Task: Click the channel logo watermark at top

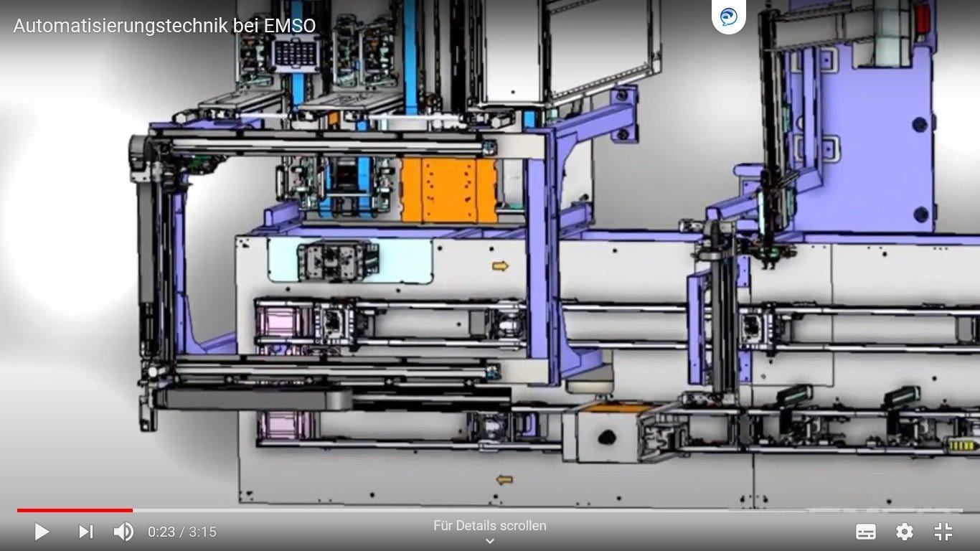Action: (729, 17)
